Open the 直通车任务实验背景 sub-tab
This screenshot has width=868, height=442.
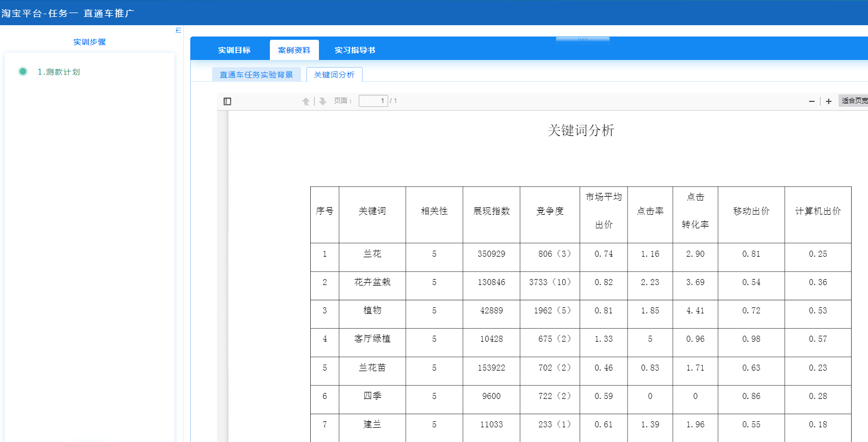pyautogui.click(x=256, y=75)
